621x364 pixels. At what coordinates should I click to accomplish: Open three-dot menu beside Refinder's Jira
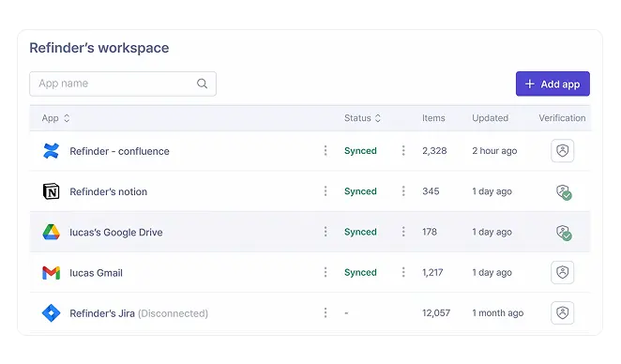coord(326,313)
